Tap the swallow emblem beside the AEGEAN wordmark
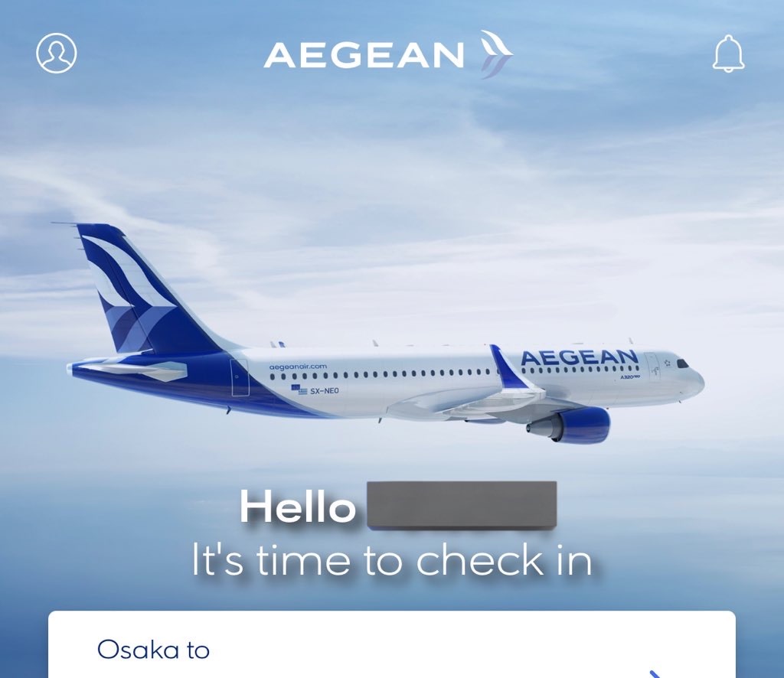 (x=496, y=54)
